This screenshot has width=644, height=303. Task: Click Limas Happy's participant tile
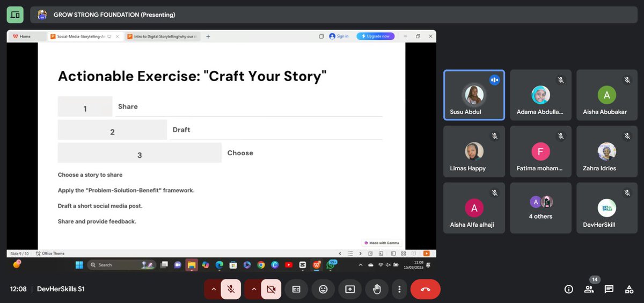tap(474, 151)
